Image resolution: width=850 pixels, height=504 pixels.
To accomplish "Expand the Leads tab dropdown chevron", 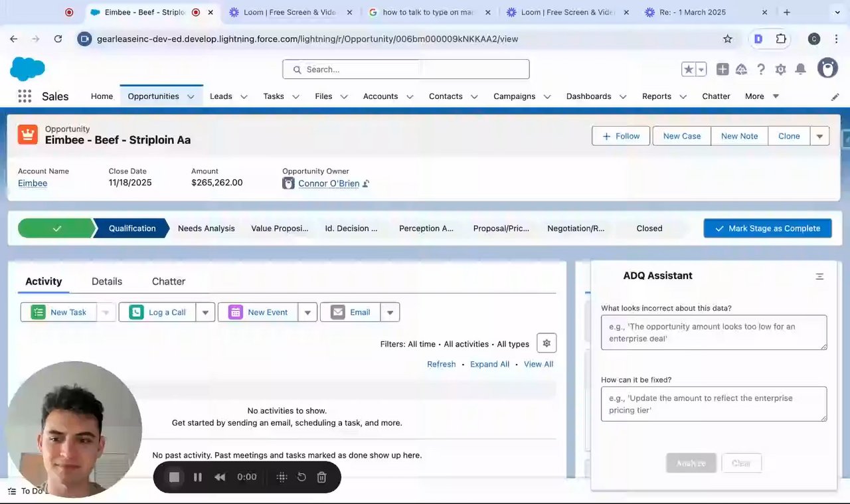I will click(x=244, y=97).
